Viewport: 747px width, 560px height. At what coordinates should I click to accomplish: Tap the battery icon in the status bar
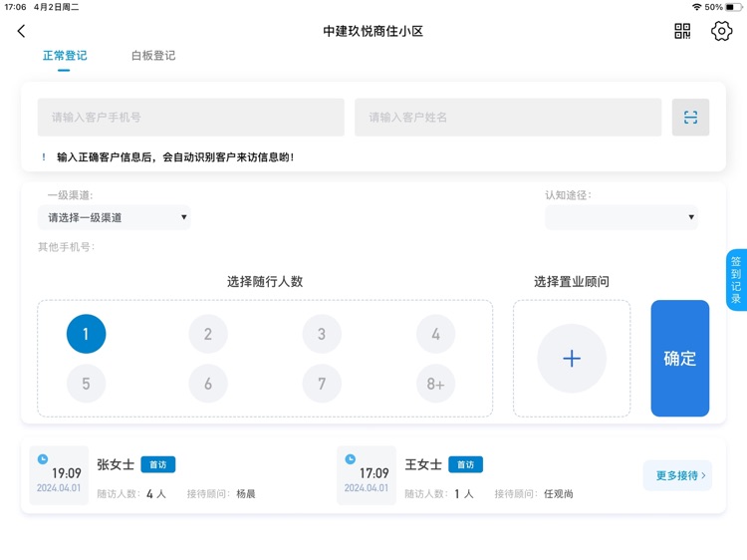point(733,7)
